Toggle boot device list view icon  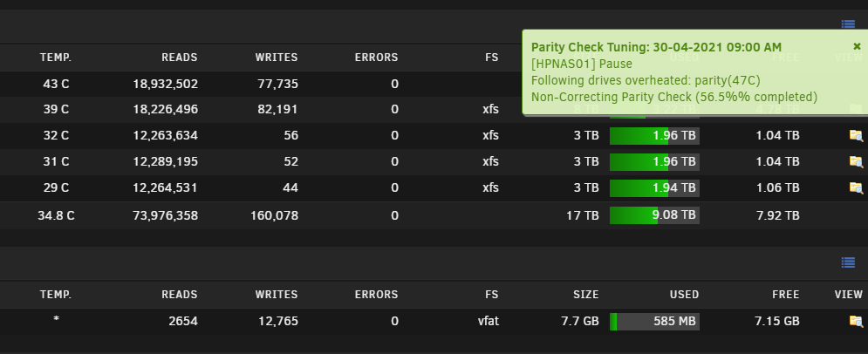click(848, 262)
